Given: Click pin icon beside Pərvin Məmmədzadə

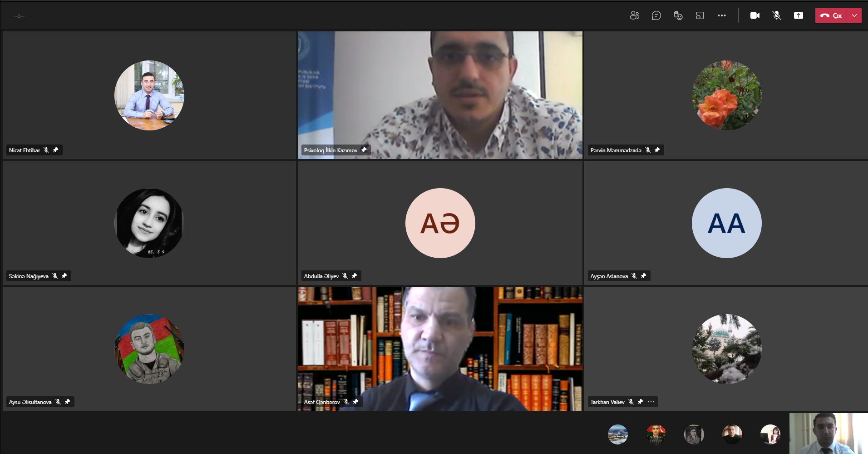Looking at the screenshot, I should pos(657,150).
